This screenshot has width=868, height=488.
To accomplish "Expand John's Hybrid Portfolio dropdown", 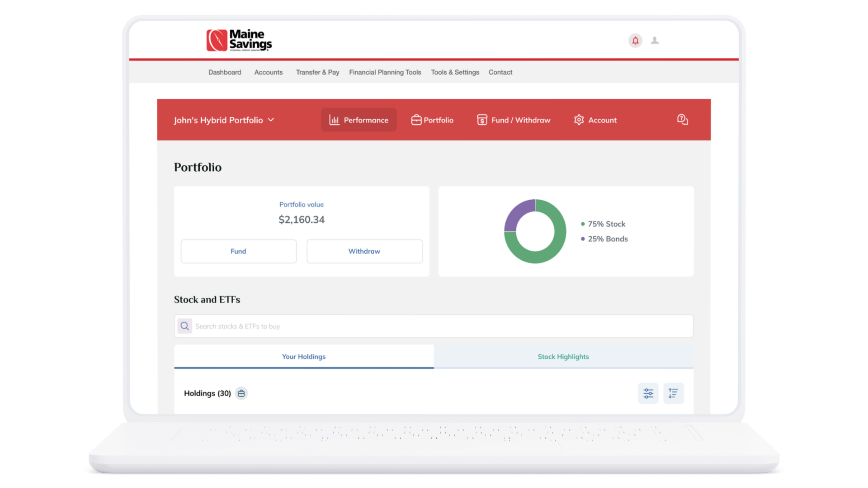I will coord(224,120).
